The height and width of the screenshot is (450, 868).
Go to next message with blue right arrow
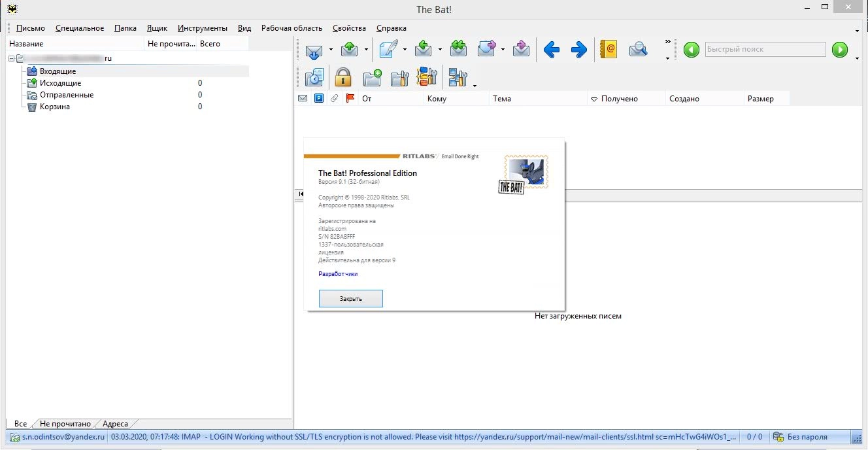pyautogui.click(x=579, y=49)
